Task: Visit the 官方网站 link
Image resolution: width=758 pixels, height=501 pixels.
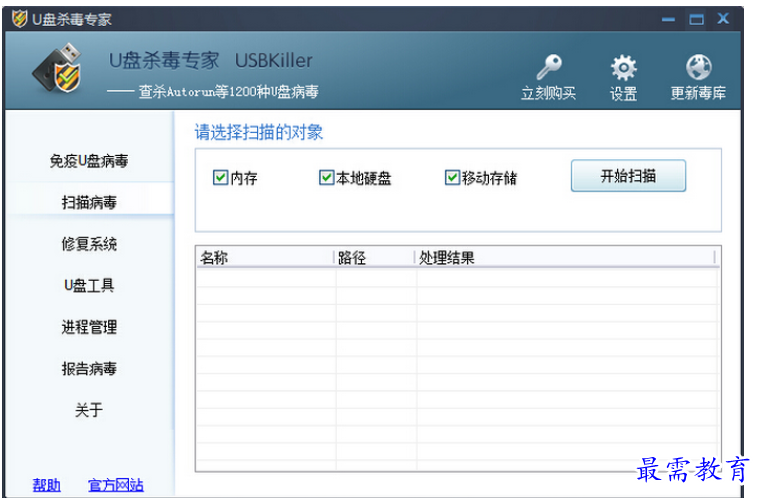Action: pos(116,485)
